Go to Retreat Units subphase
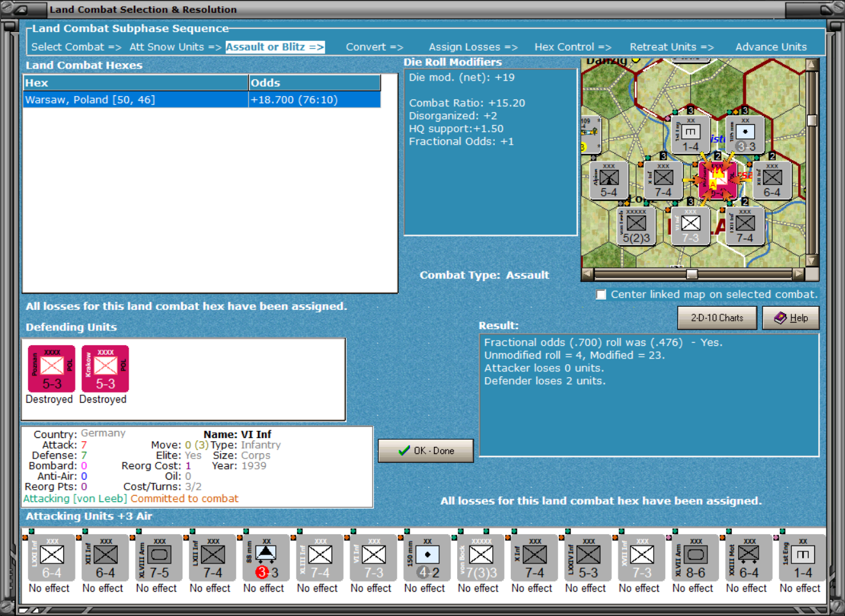 [x=672, y=47]
